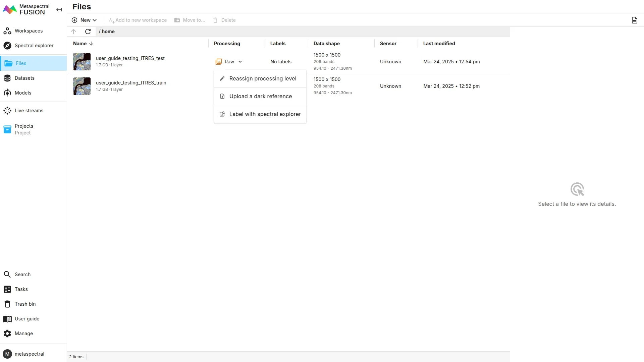Click the refresh folder icon

pos(88,32)
